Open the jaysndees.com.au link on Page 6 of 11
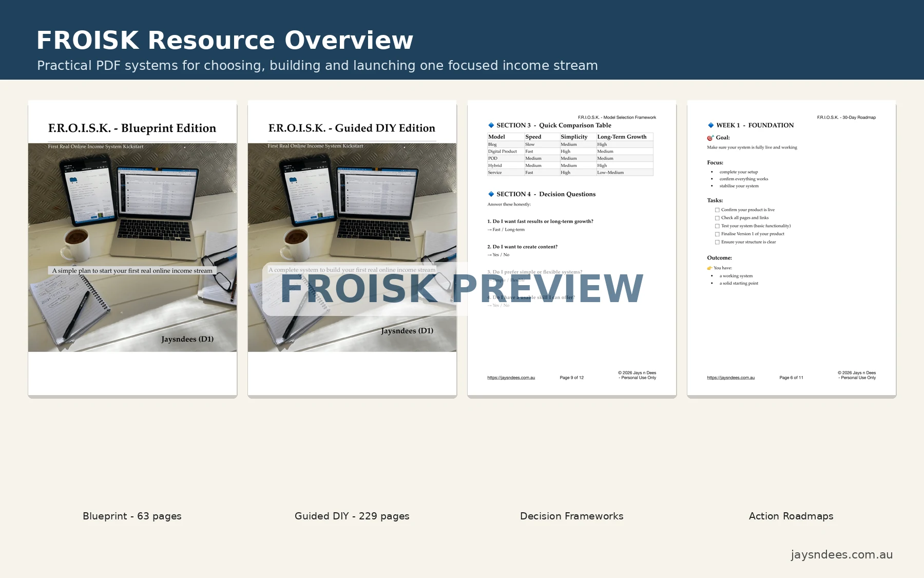This screenshot has height=578, width=924. [x=730, y=378]
